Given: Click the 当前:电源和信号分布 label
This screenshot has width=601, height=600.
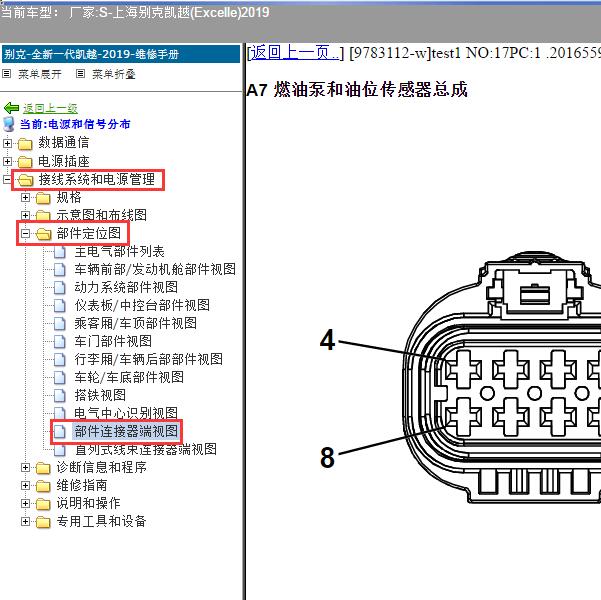Looking at the screenshot, I should coord(75,124).
